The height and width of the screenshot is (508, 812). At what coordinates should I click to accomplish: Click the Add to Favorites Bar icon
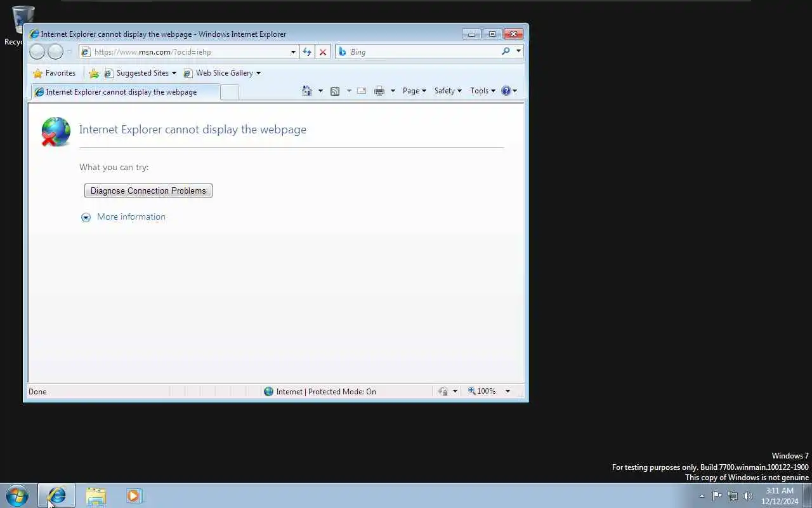pyautogui.click(x=94, y=73)
